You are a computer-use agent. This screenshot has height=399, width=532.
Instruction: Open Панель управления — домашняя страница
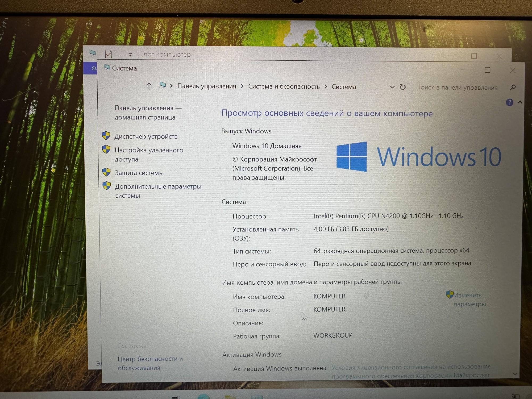pyautogui.click(x=148, y=113)
